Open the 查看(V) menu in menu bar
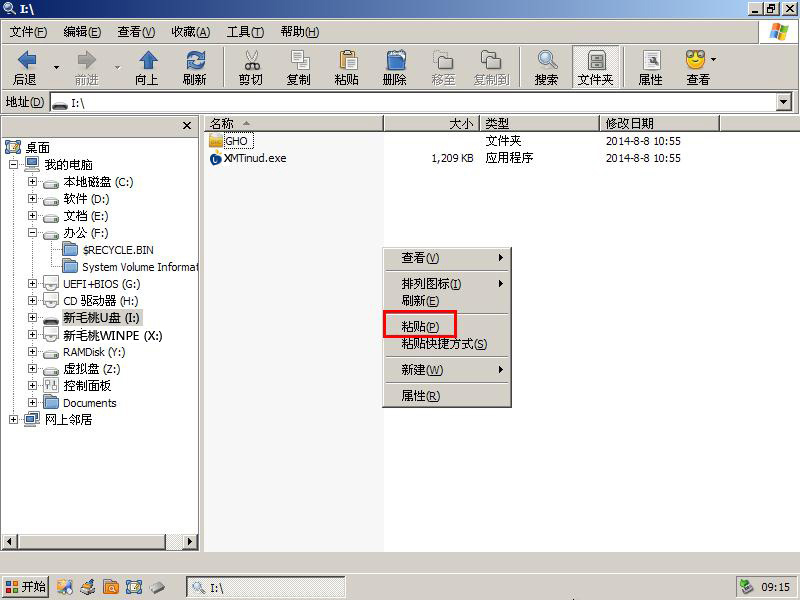Viewport: 800px width, 600px height. coord(136,32)
